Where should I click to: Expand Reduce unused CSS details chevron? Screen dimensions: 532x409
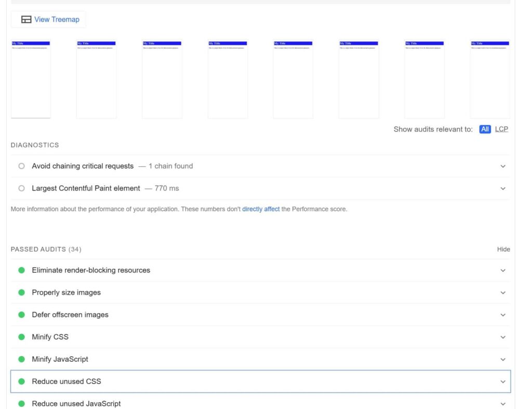(502, 381)
